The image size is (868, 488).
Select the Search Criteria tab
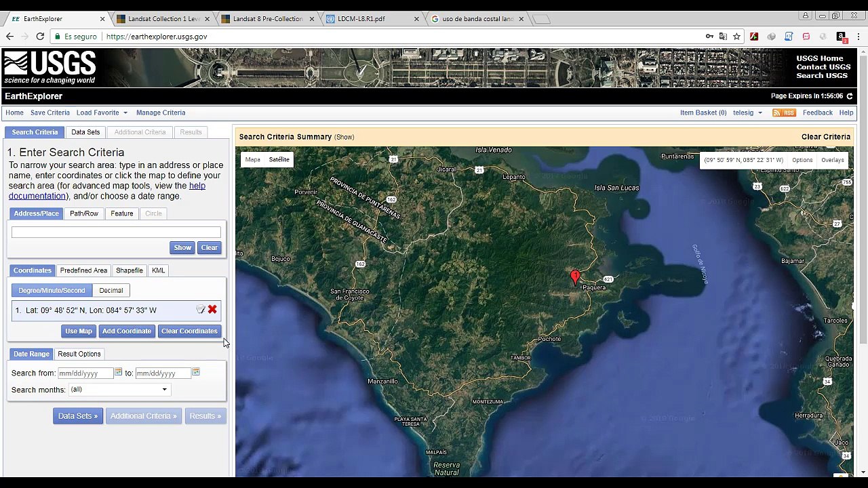35,132
